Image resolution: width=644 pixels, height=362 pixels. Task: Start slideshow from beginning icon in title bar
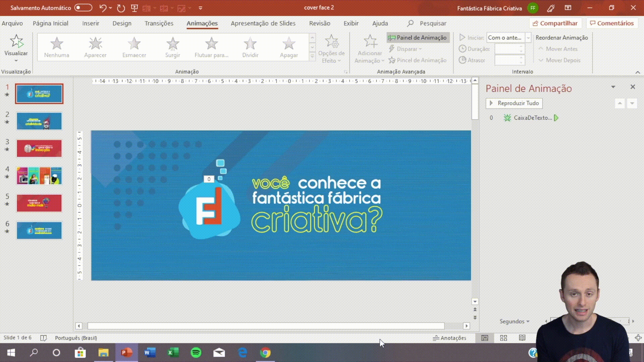pos(135,8)
